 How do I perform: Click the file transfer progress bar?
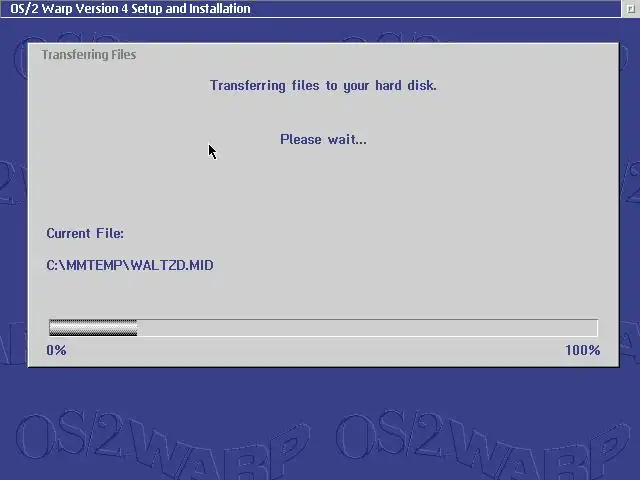click(323, 328)
